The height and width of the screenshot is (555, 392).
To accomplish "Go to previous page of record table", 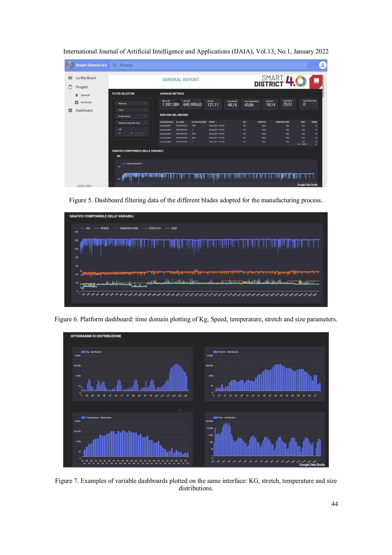I will (311, 144).
